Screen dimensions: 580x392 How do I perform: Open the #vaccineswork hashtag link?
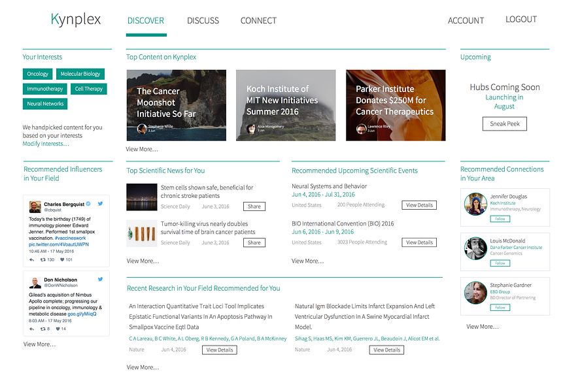click(x=70, y=238)
